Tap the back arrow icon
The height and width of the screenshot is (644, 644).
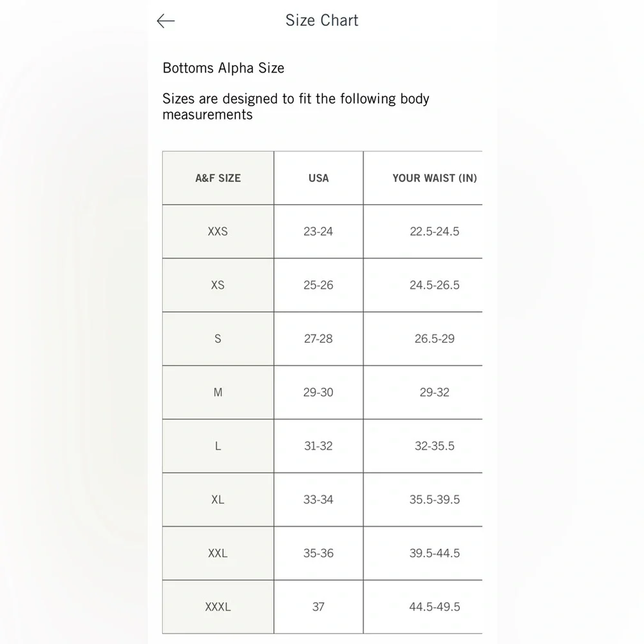166,21
